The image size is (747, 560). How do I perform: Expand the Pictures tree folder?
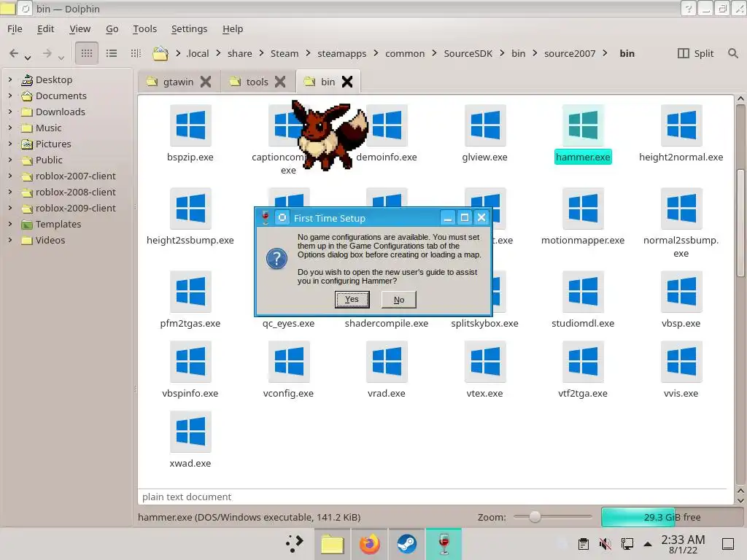[10, 144]
